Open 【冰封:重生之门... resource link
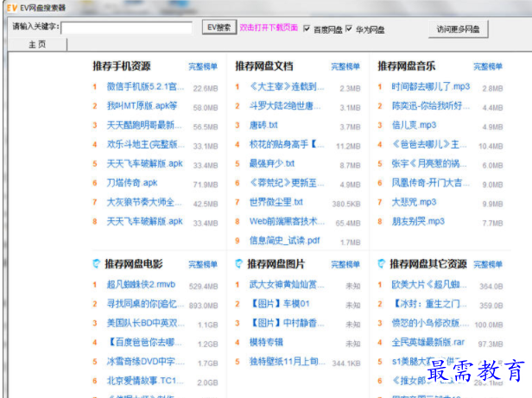 [x=431, y=304]
